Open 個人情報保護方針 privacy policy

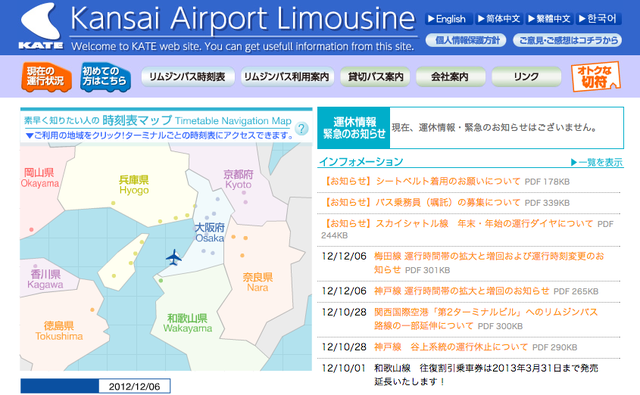pos(466,40)
